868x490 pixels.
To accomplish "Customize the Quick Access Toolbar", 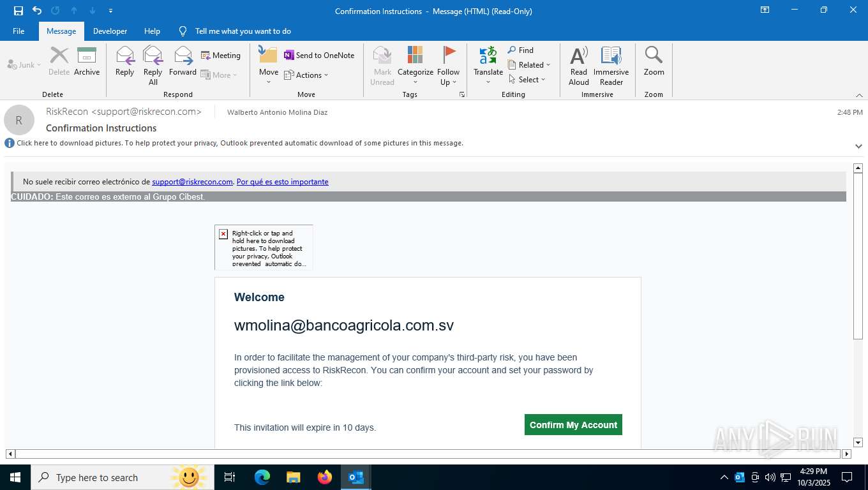I will click(x=111, y=11).
